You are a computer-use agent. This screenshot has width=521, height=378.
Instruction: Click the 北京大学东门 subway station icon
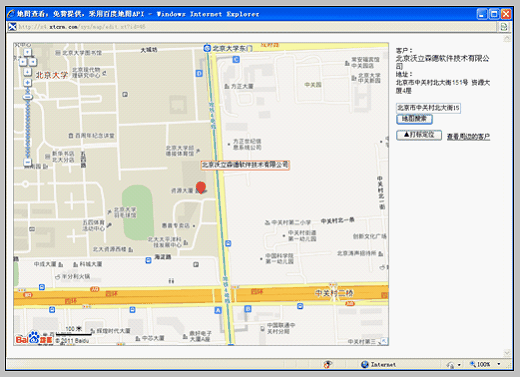point(207,48)
